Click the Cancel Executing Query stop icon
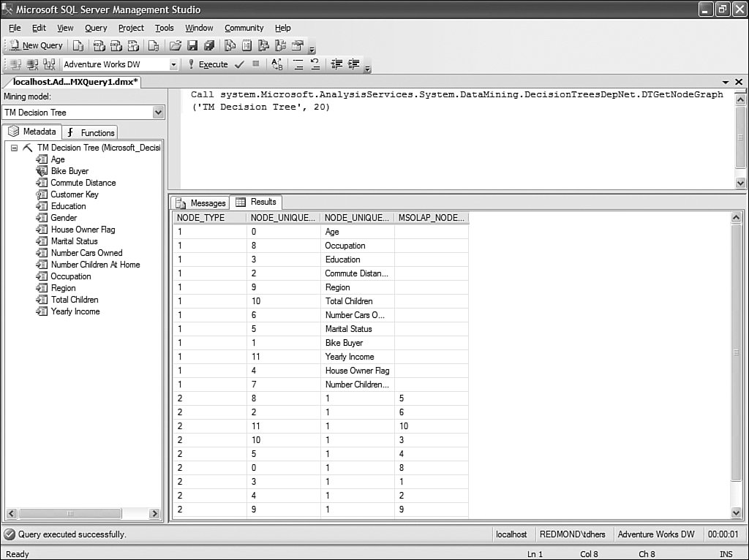The image size is (749, 560). coord(255,64)
